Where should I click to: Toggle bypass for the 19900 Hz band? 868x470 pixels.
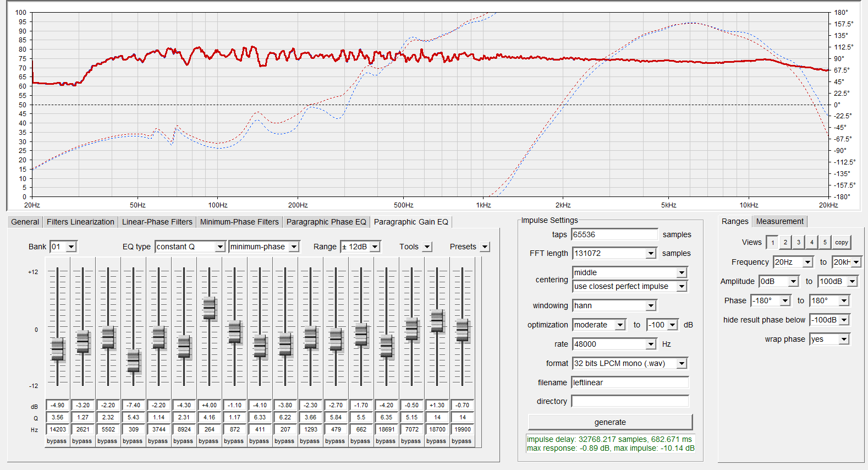pos(462,441)
